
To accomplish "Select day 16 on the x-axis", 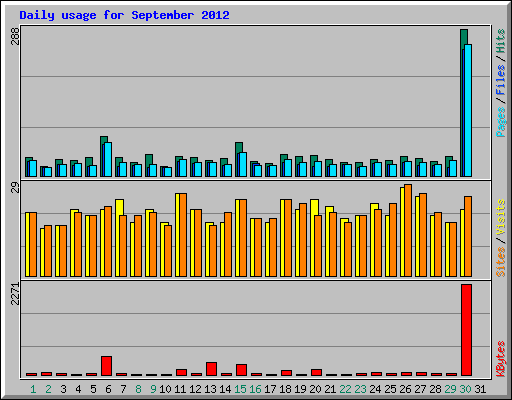I will pyautogui.click(x=255, y=389).
